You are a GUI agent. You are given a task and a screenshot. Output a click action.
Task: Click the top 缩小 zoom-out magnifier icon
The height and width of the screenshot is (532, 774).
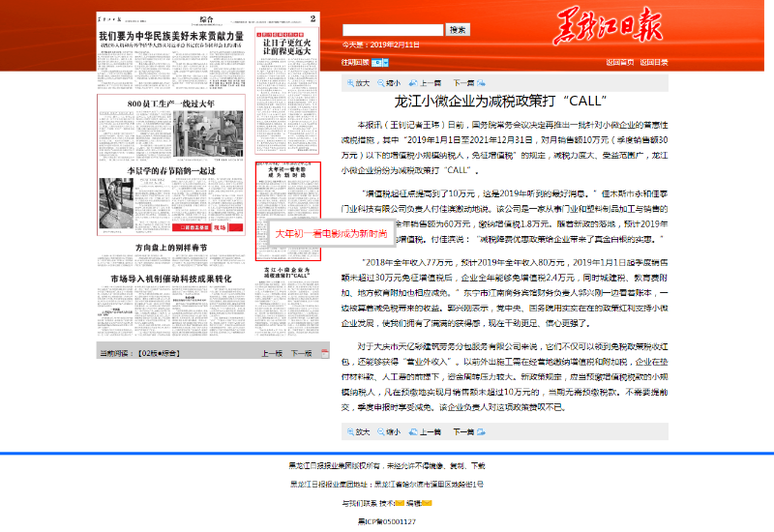(382, 83)
